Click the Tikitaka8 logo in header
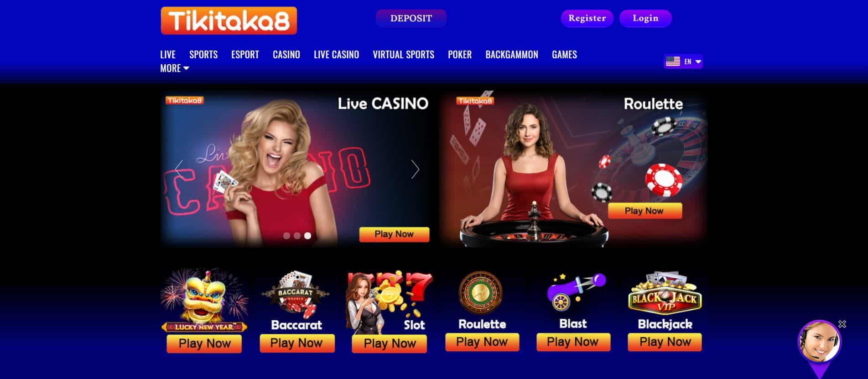Image resolution: width=868 pixels, height=379 pixels. (229, 20)
